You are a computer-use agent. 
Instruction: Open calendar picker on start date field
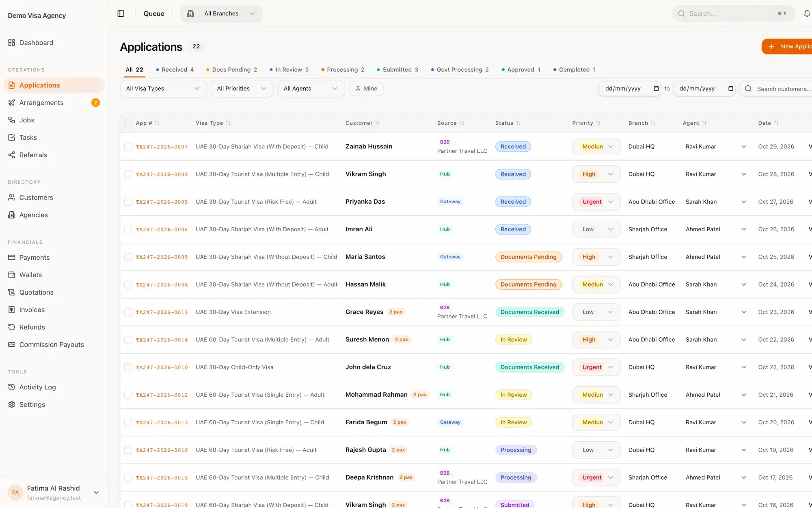(x=656, y=89)
